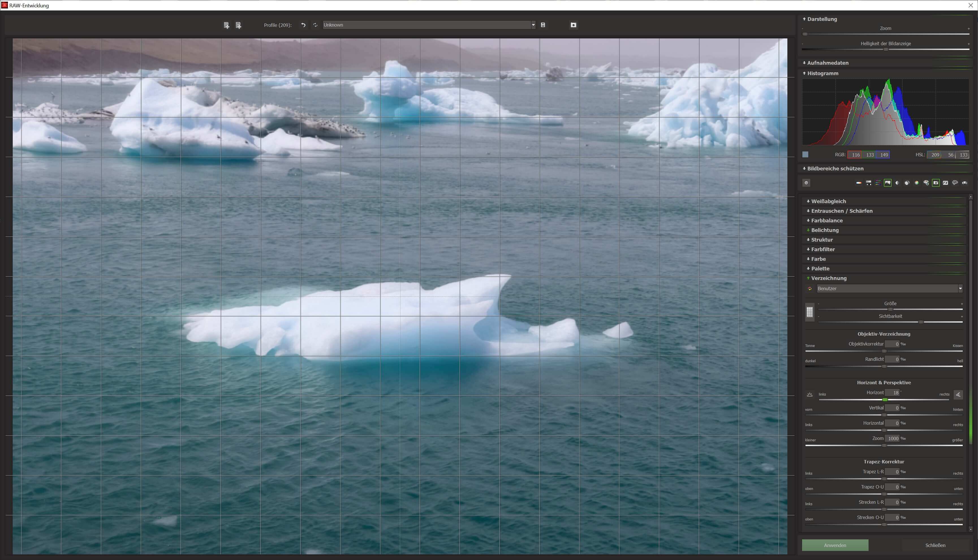The width and height of the screenshot is (978, 560).
Task: Toggle the grid overlay button next to Größe
Action: (809, 312)
